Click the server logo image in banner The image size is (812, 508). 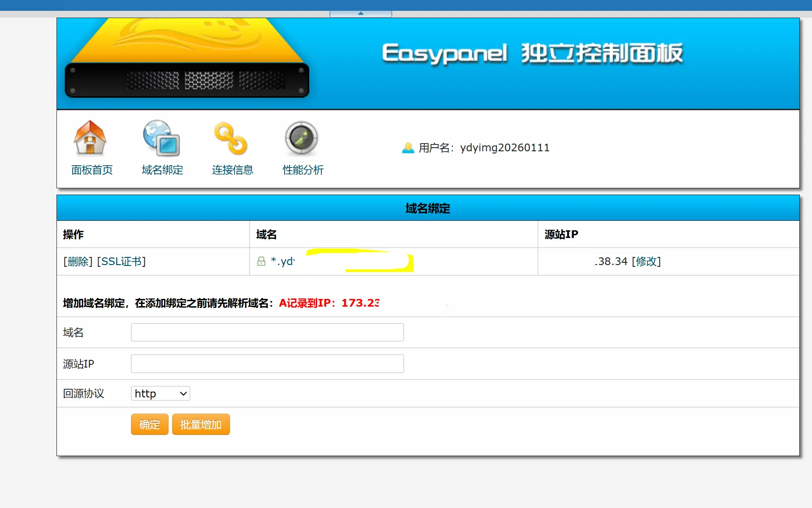click(x=187, y=59)
